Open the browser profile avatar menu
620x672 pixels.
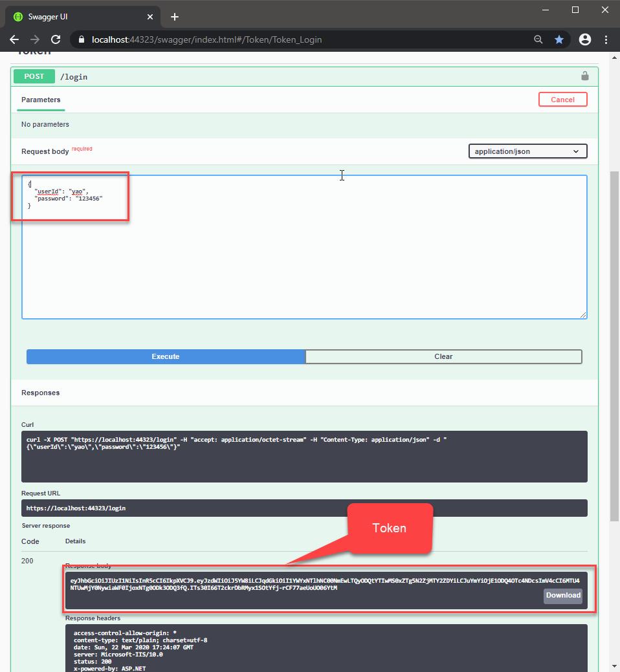584,39
